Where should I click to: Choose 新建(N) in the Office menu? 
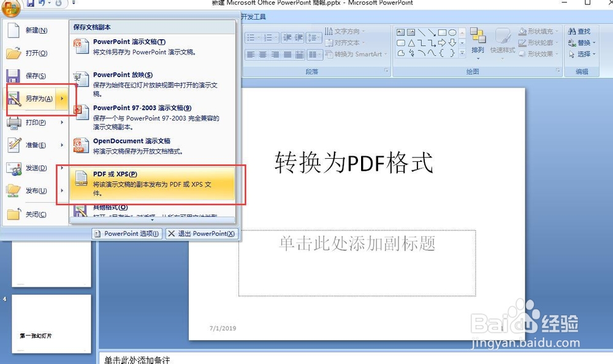tap(36, 30)
